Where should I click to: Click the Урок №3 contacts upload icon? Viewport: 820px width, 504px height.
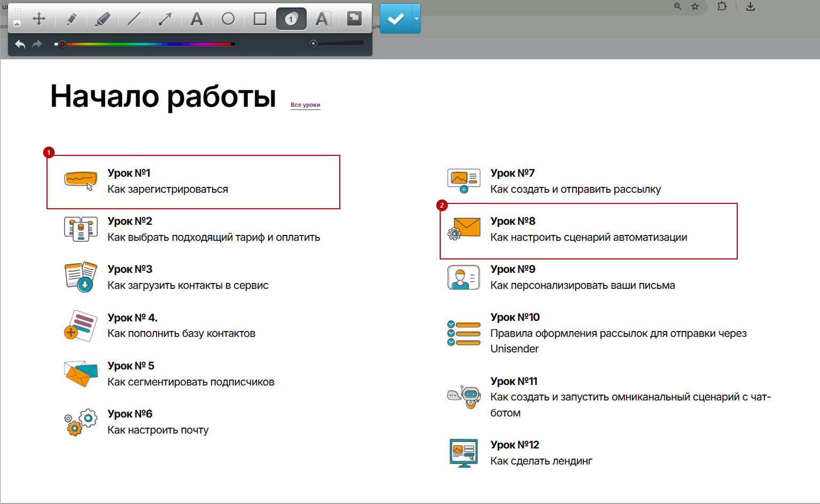[81, 277]
